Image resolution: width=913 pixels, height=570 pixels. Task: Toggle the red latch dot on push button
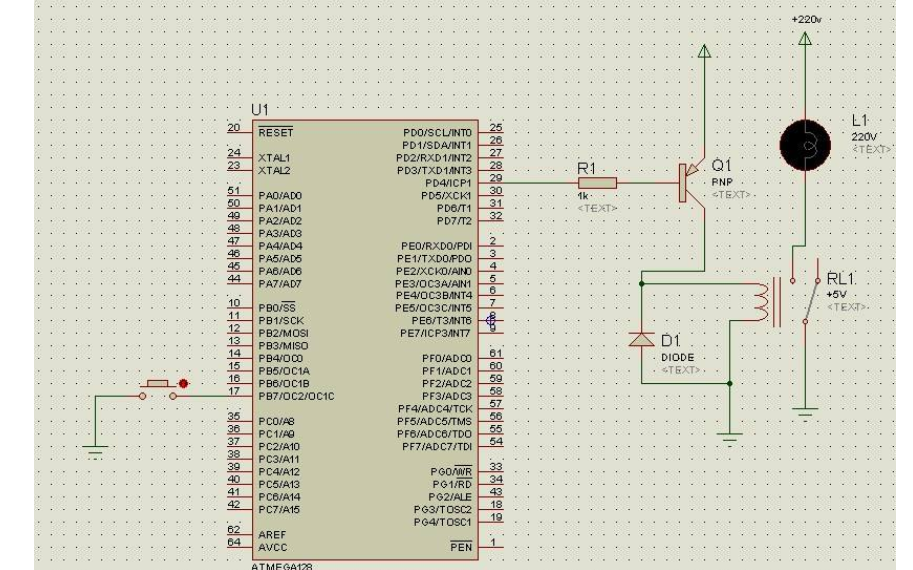tap(185, 382)
